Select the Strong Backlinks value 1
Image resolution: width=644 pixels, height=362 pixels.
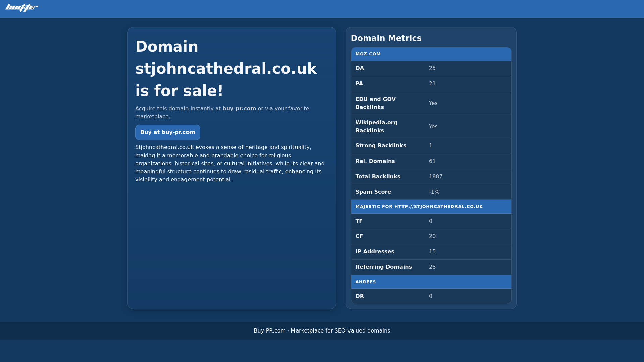tap(431, 146)
